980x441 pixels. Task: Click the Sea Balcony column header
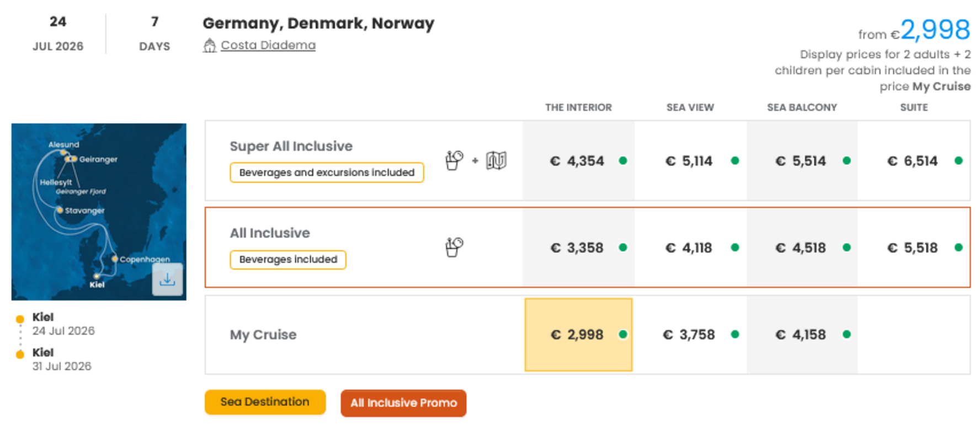802,107
